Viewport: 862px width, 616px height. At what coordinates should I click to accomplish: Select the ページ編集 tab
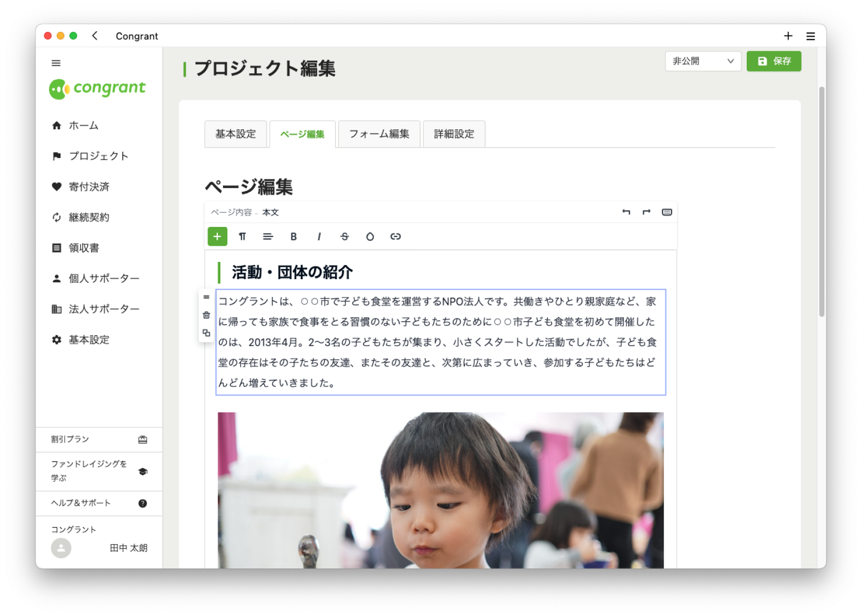[302, 134]
